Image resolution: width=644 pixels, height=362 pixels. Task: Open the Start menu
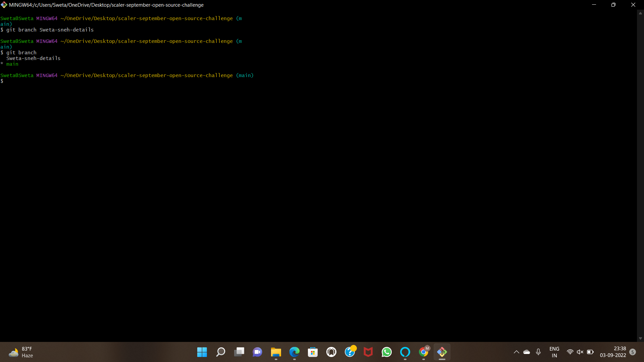[202, 352]
